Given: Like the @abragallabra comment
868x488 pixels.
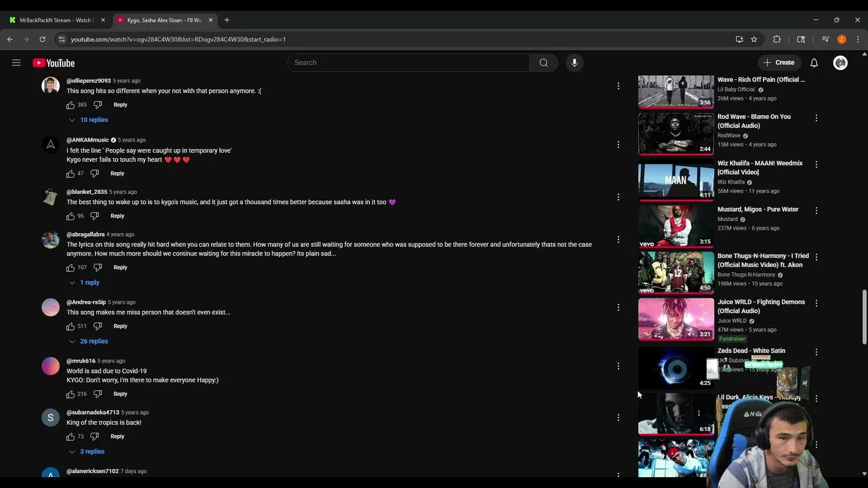Looking at the screenshot, I should coord(71,268).
